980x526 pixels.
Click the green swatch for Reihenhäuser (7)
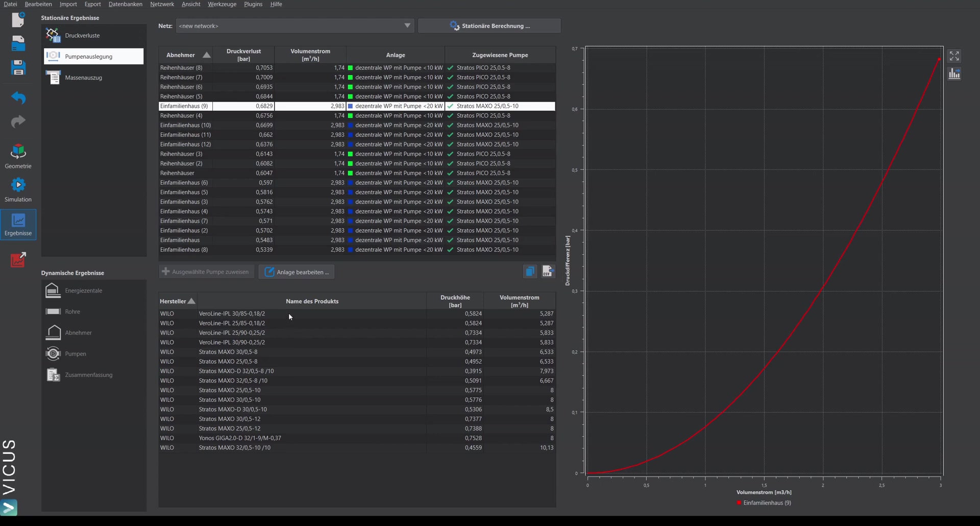click(x=350, y=78)
